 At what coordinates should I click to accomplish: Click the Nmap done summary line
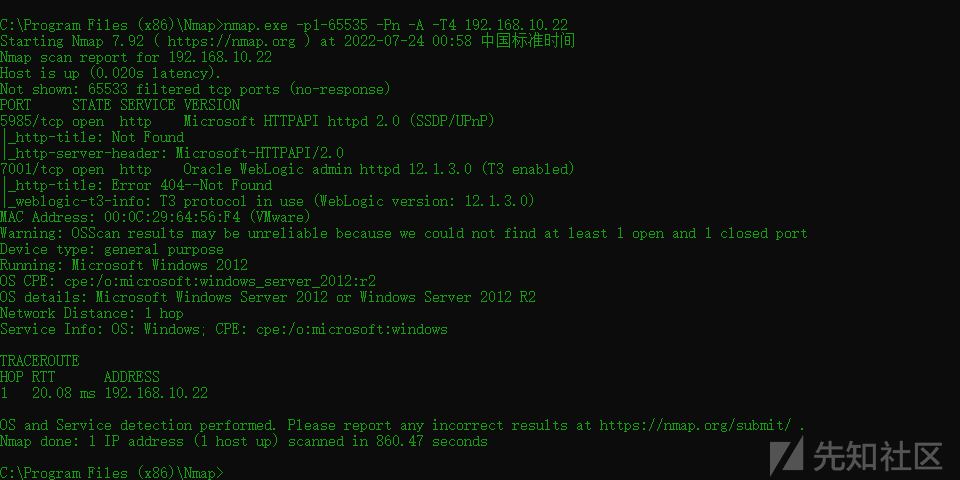[x=244, y=441]
